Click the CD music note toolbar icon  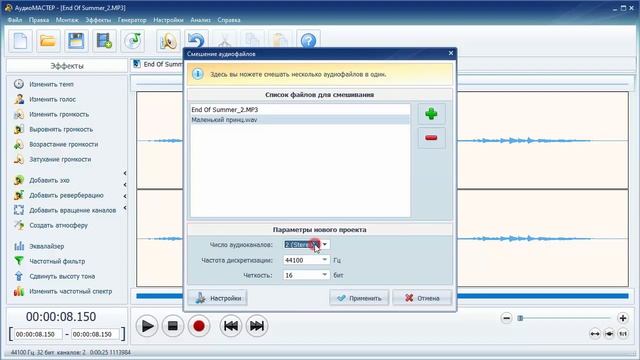pos(132,41)
